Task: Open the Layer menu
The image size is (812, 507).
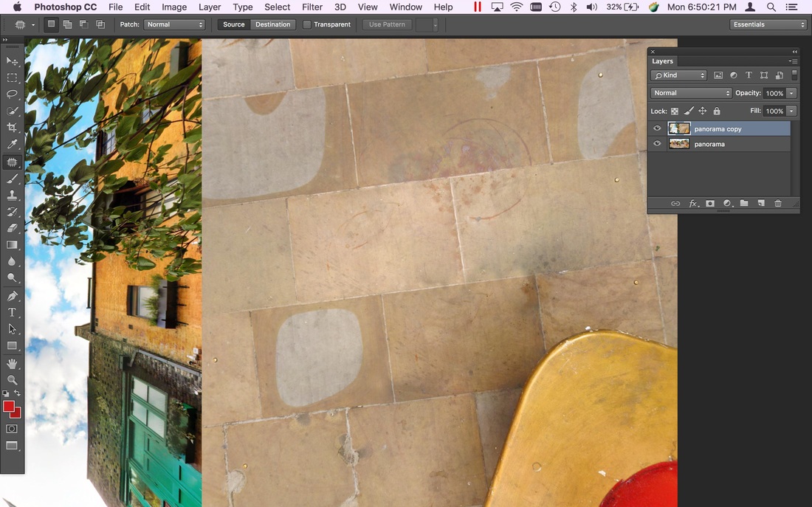Action: 210,7
